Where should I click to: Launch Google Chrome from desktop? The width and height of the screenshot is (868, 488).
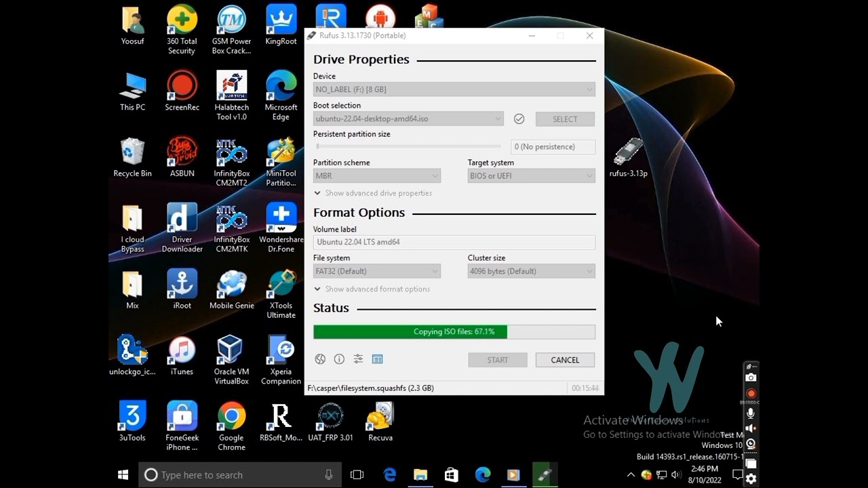[231, 427]
